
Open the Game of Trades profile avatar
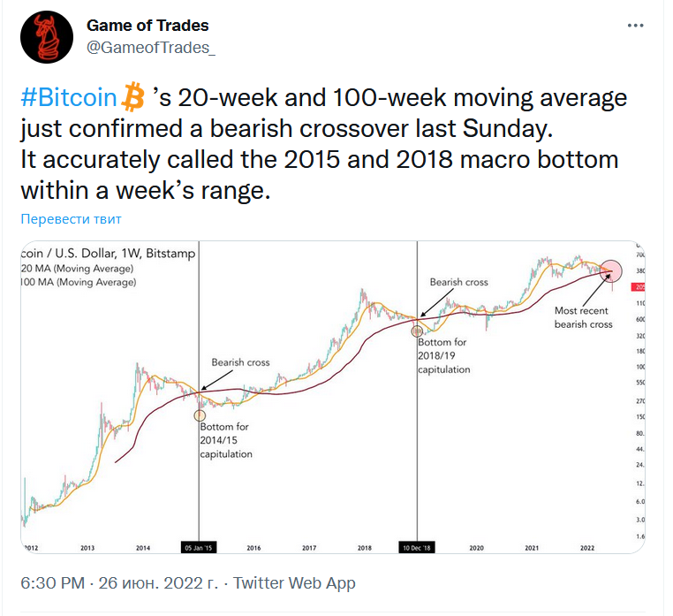[x=48, y=37]
